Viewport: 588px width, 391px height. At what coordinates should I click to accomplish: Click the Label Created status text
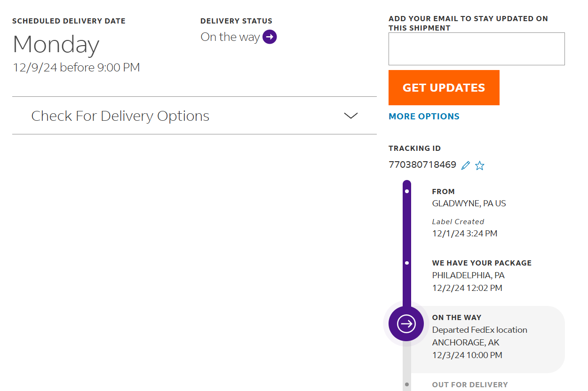458,221
